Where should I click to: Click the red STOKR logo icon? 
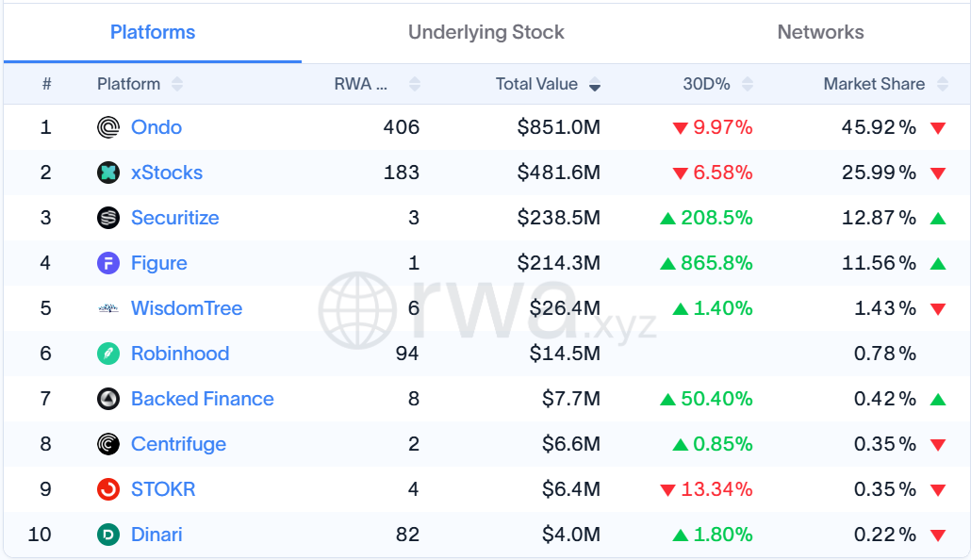coord(108,488)
